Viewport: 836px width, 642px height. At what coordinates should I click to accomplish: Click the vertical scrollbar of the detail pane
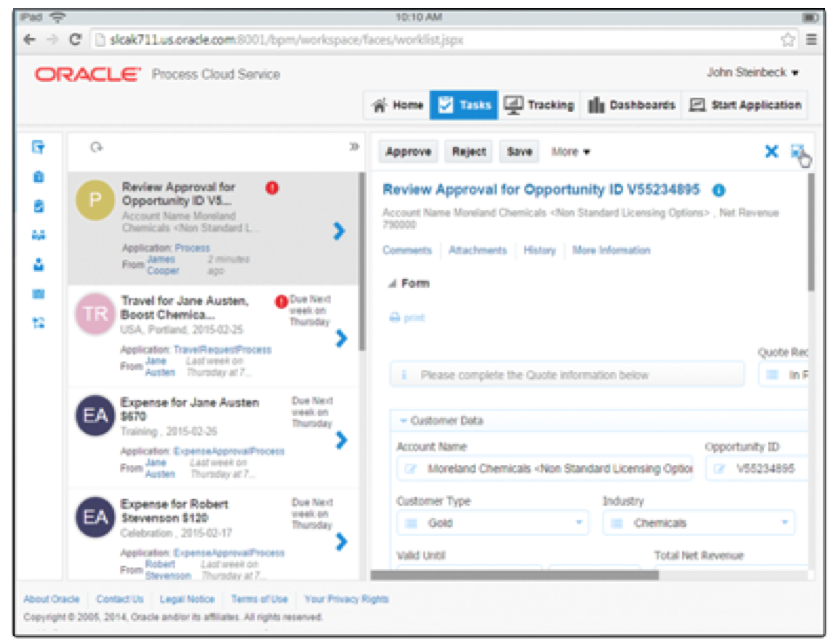click(811, 233)
